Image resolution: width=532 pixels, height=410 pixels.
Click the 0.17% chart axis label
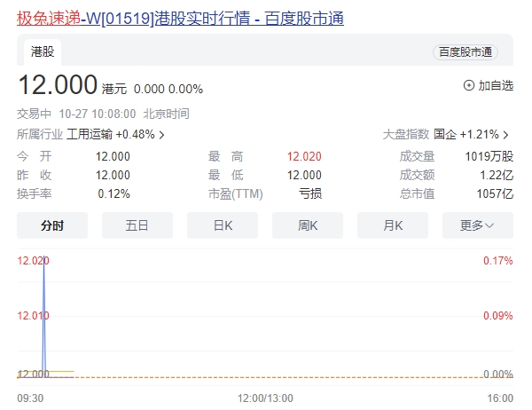tap(497, 261)
